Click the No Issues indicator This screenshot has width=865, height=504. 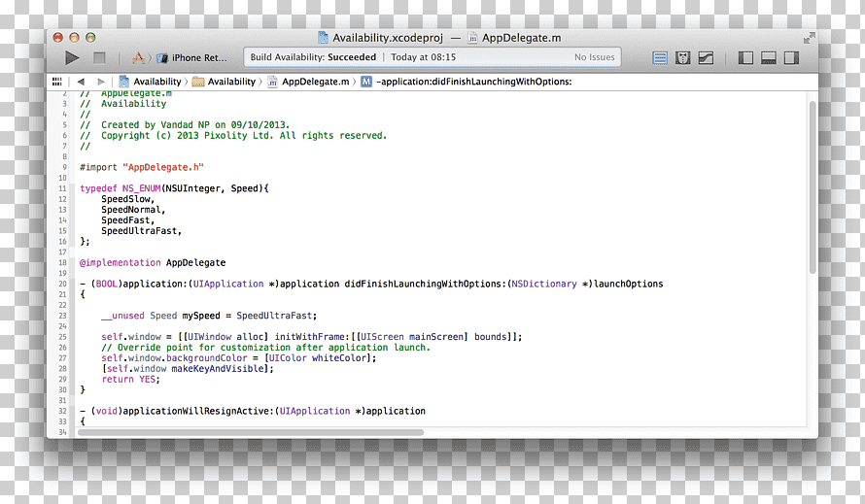[594, 57]
